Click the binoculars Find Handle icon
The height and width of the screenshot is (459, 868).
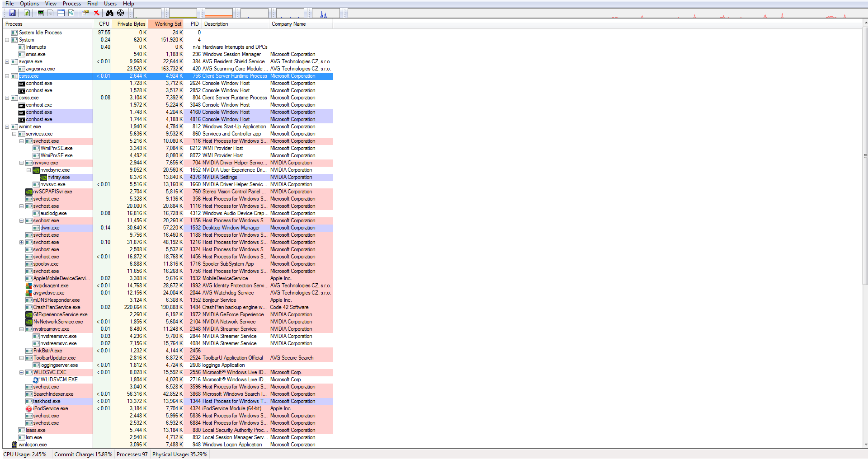click(x=109, y=13)
